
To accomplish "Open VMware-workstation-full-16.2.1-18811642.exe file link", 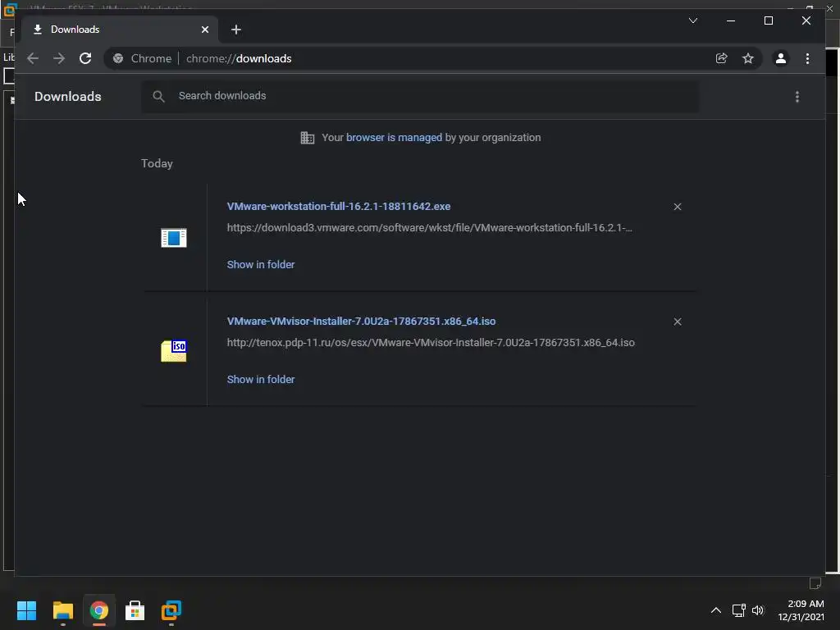I will [339, 206].
